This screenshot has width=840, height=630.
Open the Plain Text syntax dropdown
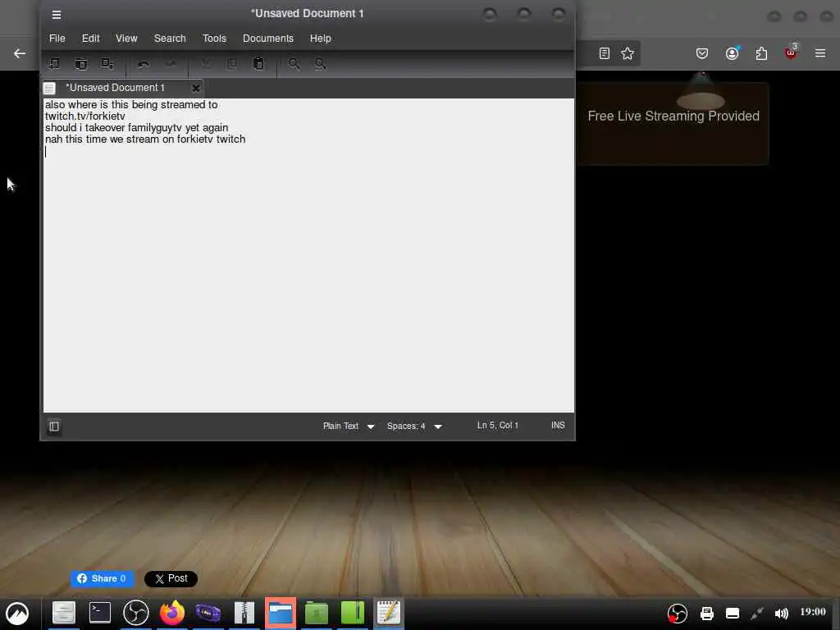click(x=349, y=426)
